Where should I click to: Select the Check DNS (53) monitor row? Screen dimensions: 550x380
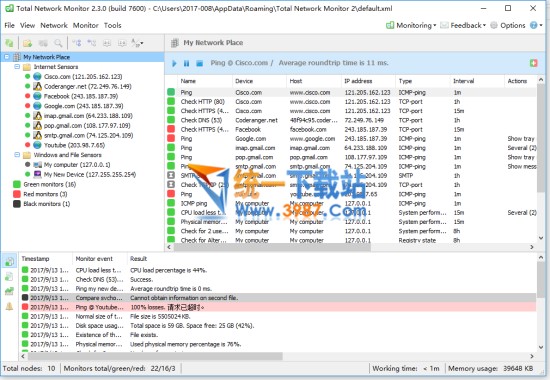point(351,120)
